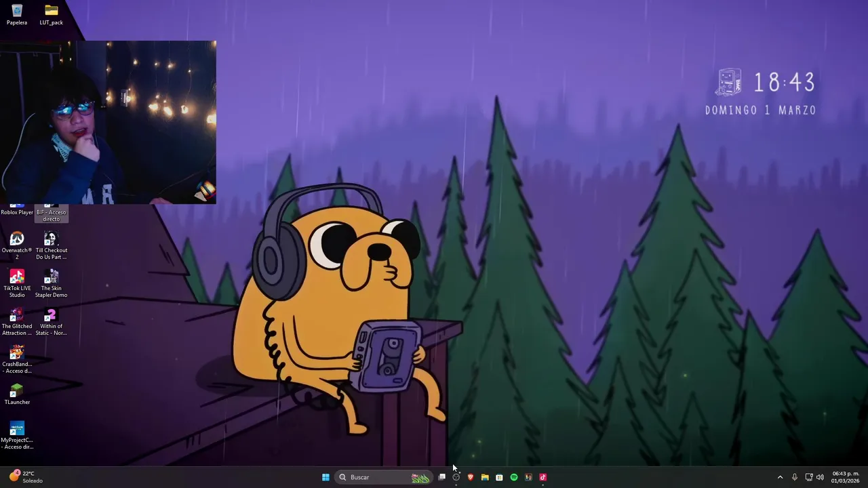Open The Glitched Attraction desktop shortcut
868x488 pixels.
pyautogui.click(x=17, y=321)
